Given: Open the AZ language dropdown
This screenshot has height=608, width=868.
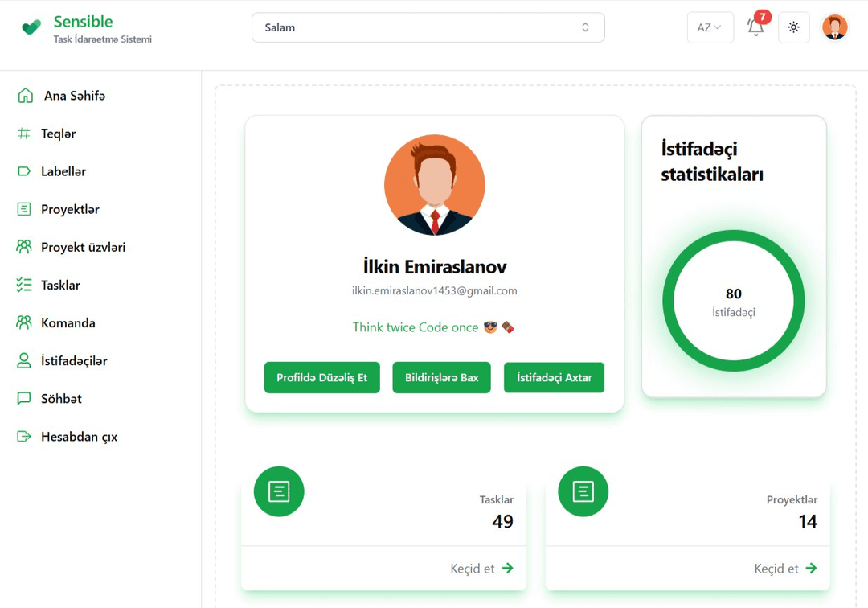Looking at the screenshot, I should click(710, 27).
